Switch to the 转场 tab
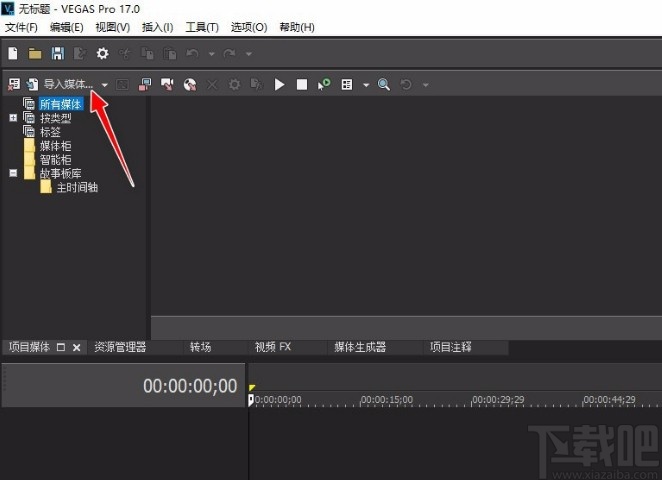The height and width of the screenshot is (480, 662). click(200, 347)
